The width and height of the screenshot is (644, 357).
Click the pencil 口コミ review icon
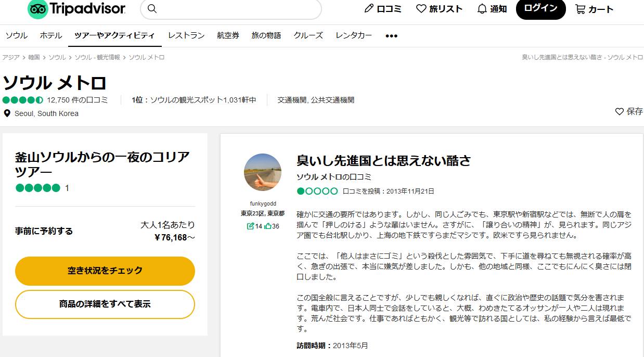tap(383, 9)
